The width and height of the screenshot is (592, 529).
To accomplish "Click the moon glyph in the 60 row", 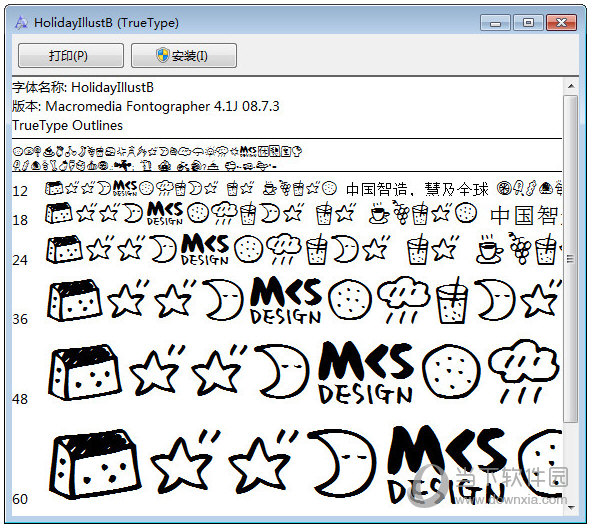I will pyautogui.click(x=342, y=462).
